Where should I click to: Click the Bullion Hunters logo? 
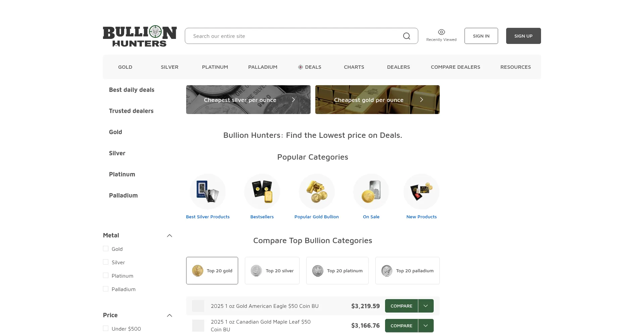coord(140,36)
